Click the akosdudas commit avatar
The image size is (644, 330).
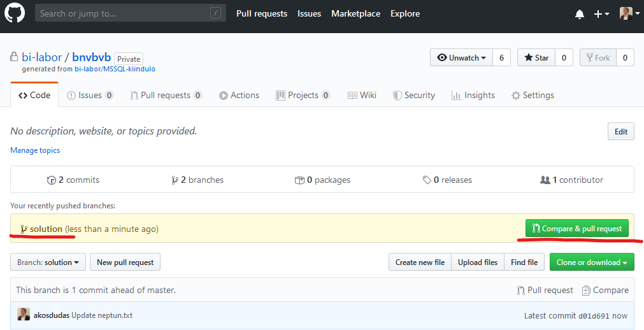coord(24,314)
